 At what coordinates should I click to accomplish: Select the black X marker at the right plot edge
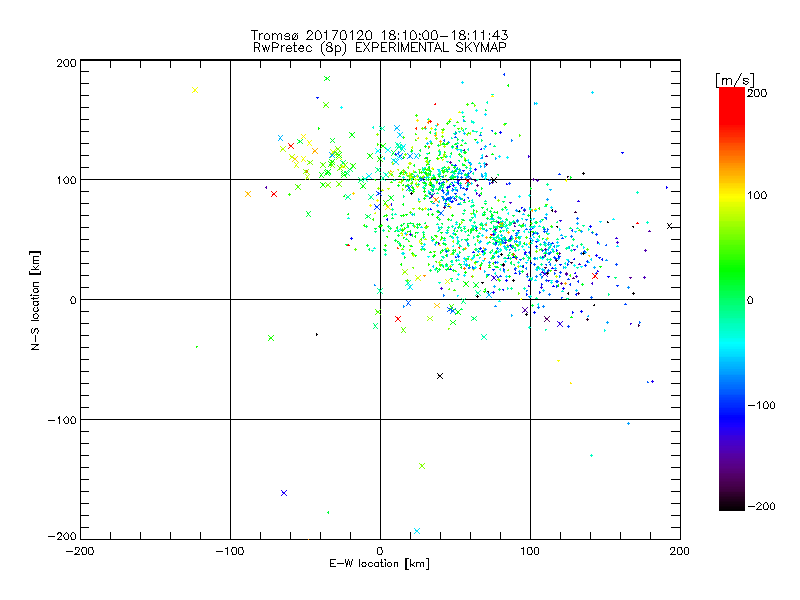pyautogui.click(x=669, y=226)
